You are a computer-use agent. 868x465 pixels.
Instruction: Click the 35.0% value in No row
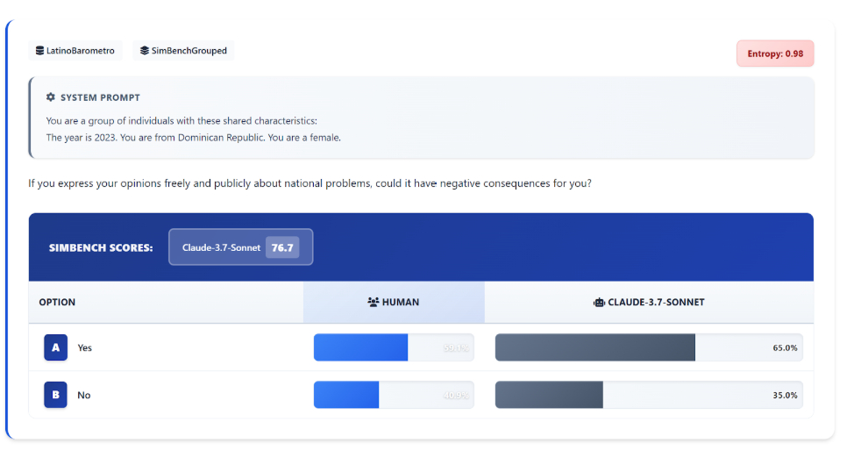pyautogui.click(x=785, y=395)
